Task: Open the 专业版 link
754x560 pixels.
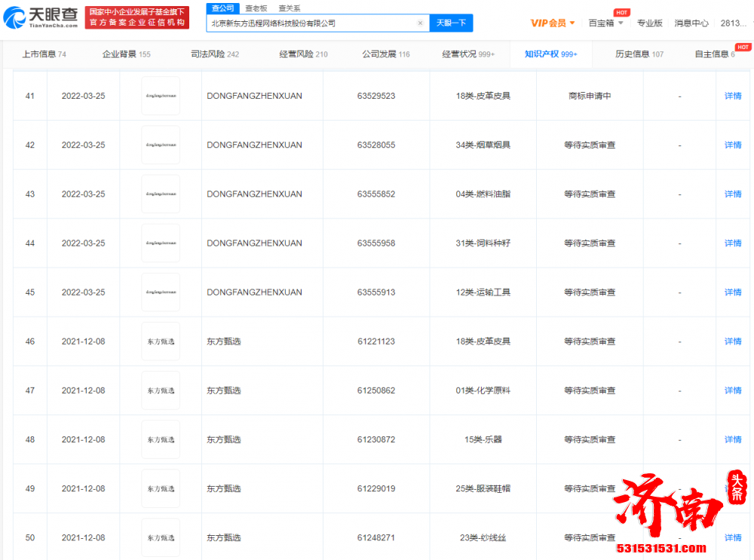Action: pyautogui.click(x=650, y=23)
